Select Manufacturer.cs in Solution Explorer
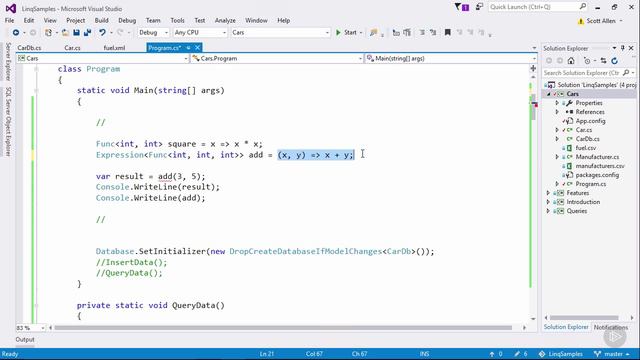This screenshot has width=640, height=360. [x=597, y=157]
